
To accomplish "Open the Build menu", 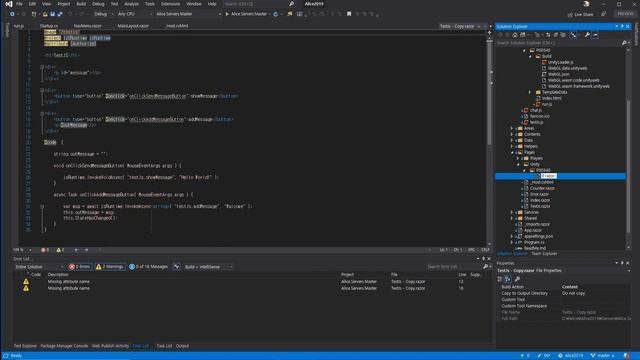I will (81, 4).
